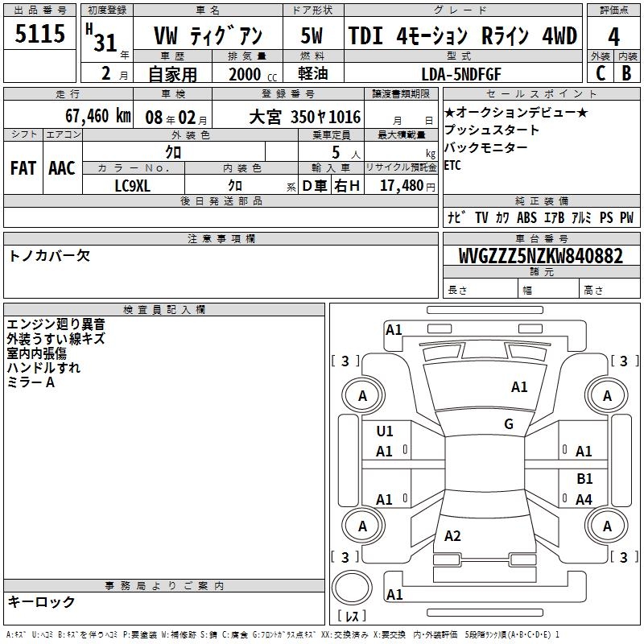Image resolution: width=644 pixels, height=644 pixels.
Task: Click rear-left wheel A circle
Action: pos(363,526)
